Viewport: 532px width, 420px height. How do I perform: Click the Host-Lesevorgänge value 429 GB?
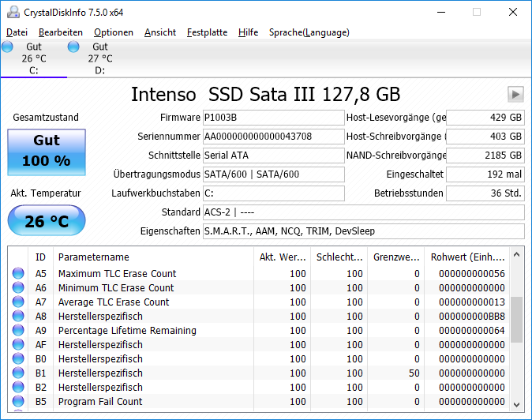click(485, 118)
